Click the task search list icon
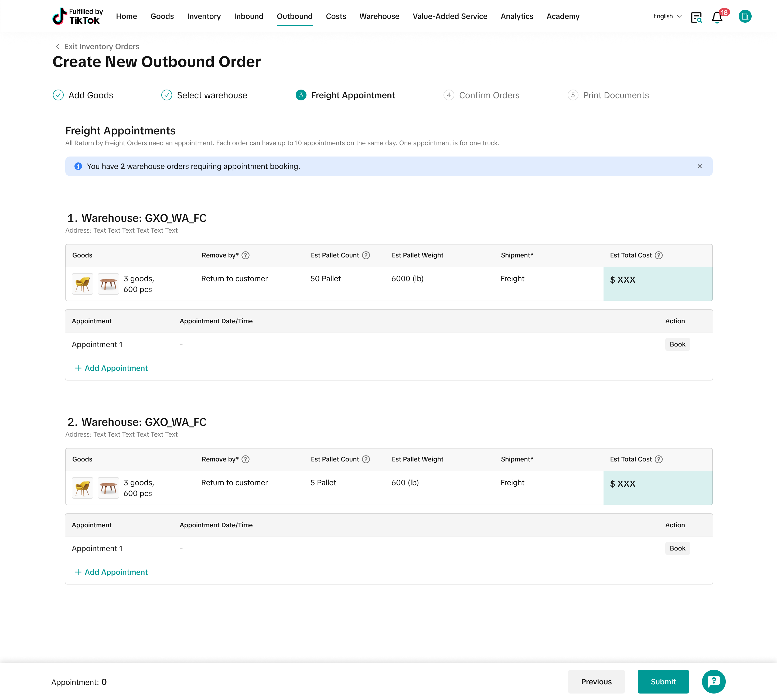The height and width of the screenshot is (700, 777). [x=696, y=17]
